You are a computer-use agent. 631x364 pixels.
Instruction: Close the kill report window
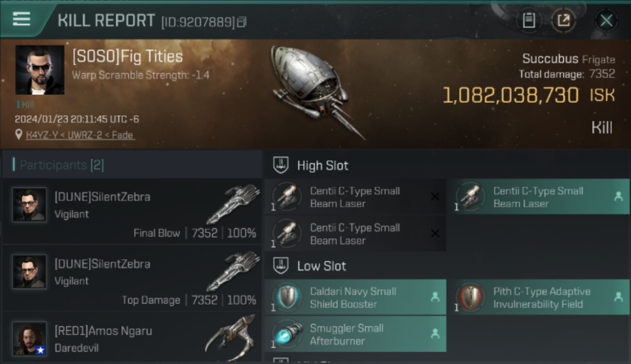[606, 20]
